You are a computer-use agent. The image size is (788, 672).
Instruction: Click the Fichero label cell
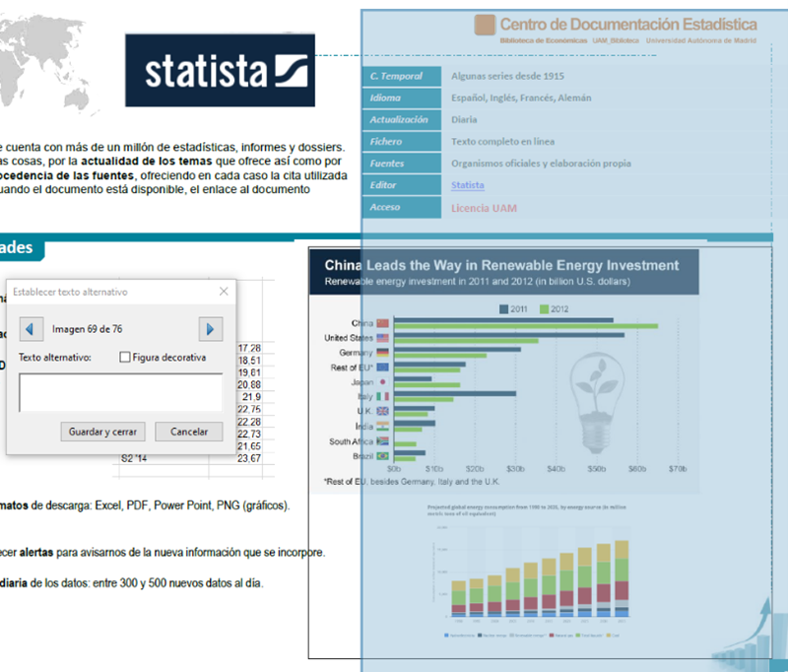[x=402, y=142]
